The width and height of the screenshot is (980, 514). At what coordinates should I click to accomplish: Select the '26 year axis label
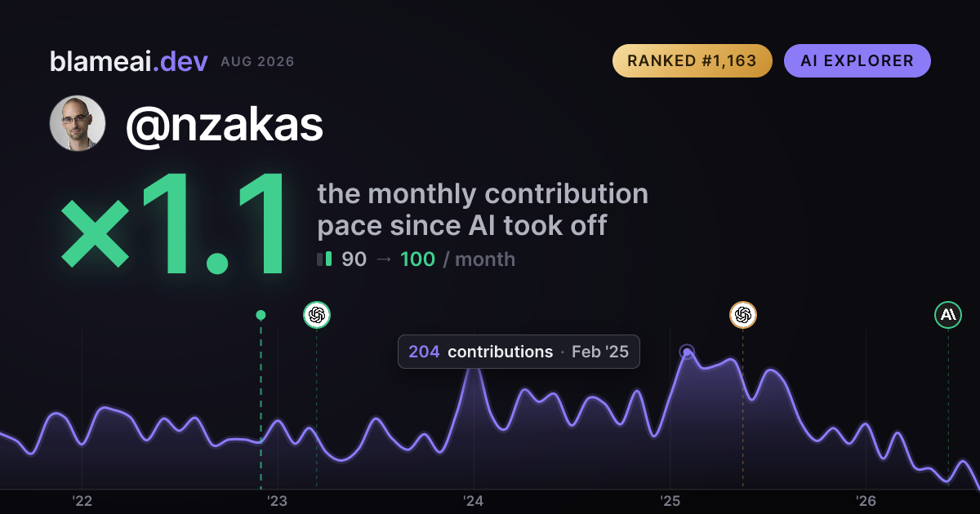click(x=866, y=501)
